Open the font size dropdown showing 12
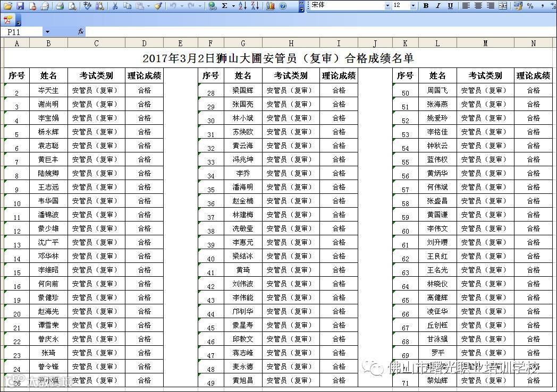The image size is (557, 392). [412, 6]
